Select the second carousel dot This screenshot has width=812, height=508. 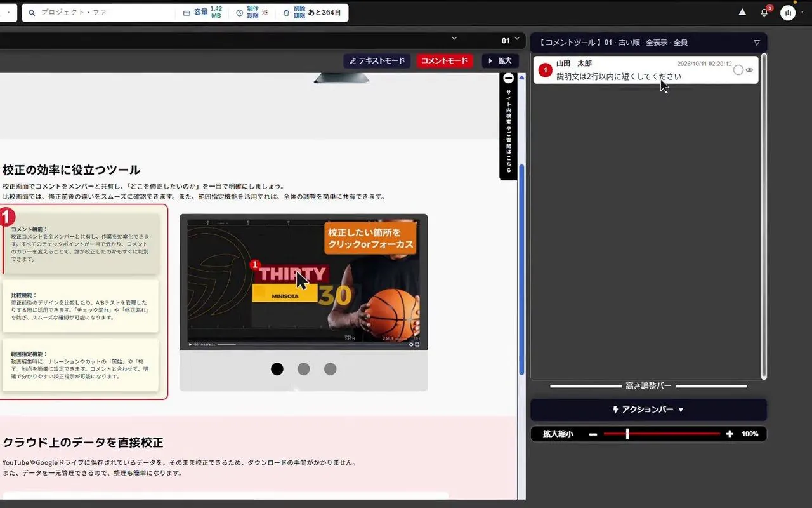click(304, 369)
